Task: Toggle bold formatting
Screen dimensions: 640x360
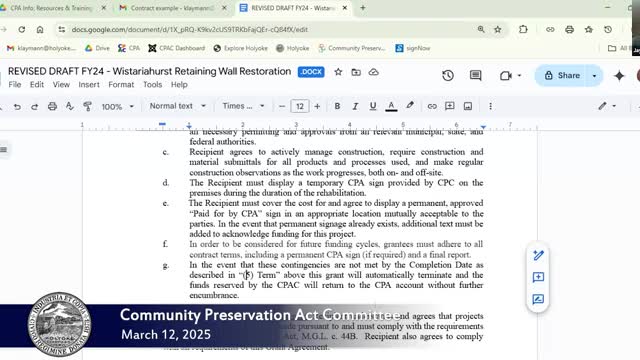Action: point(337,106)
